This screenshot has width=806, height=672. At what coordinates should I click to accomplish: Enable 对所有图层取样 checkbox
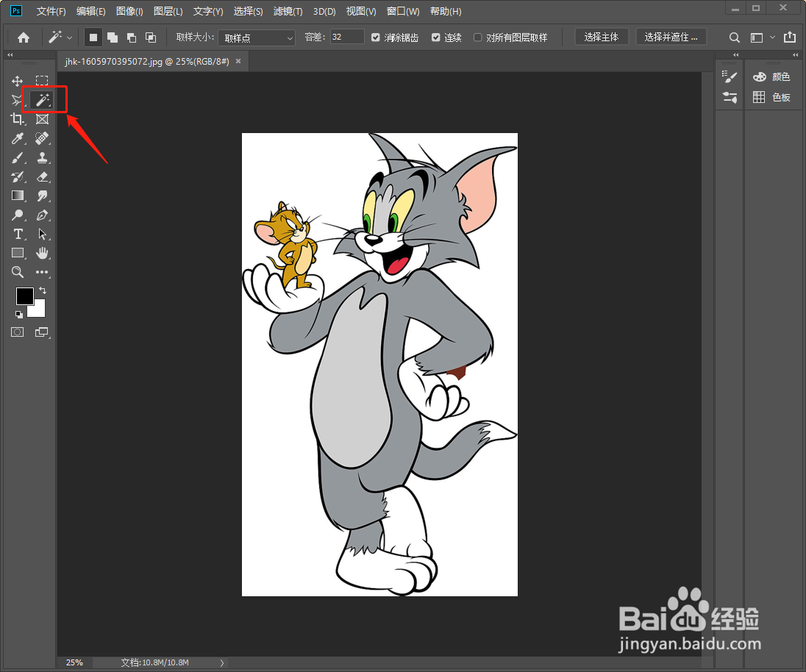pos(477,37)
